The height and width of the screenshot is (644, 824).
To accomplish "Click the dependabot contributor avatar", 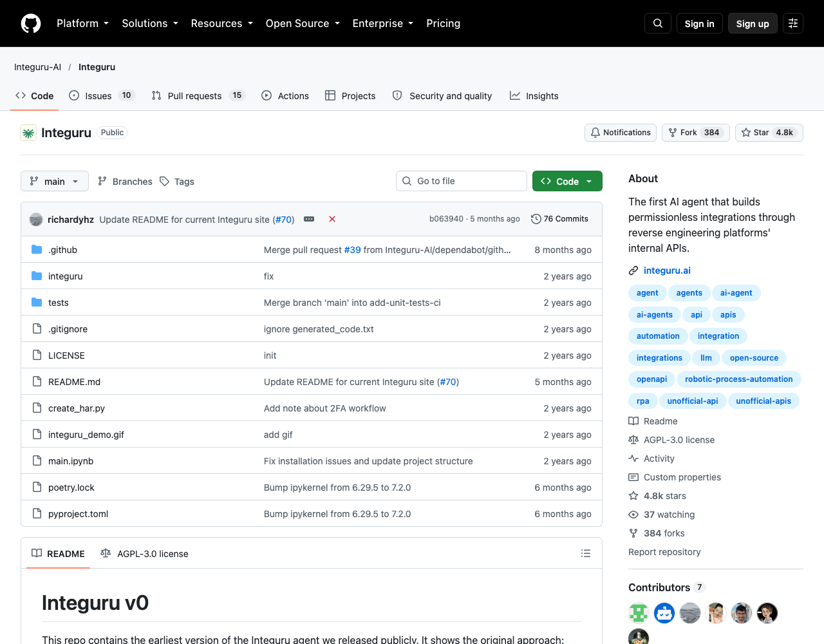I will coord(664,613).
